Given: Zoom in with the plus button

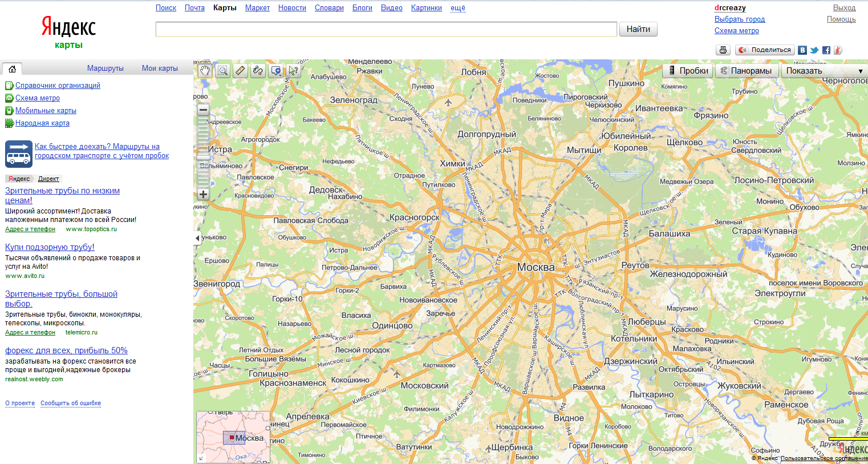Looking at the screenshot, I should 203,194.
